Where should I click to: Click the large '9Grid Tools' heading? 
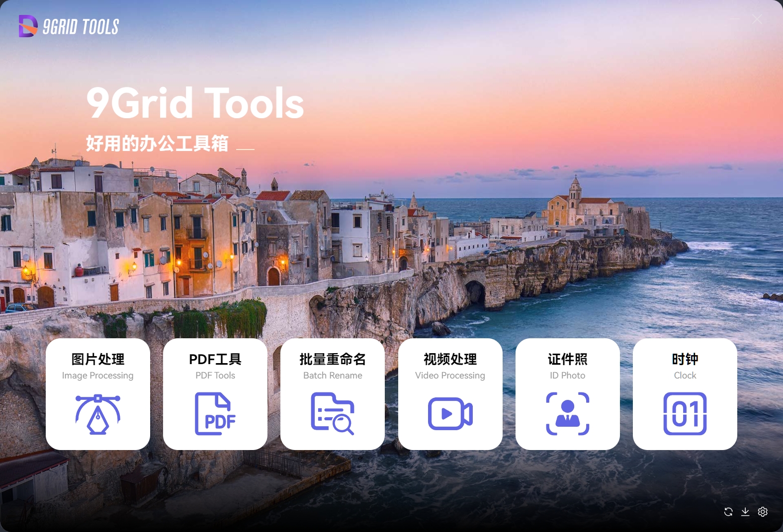[x=195, y=103]
